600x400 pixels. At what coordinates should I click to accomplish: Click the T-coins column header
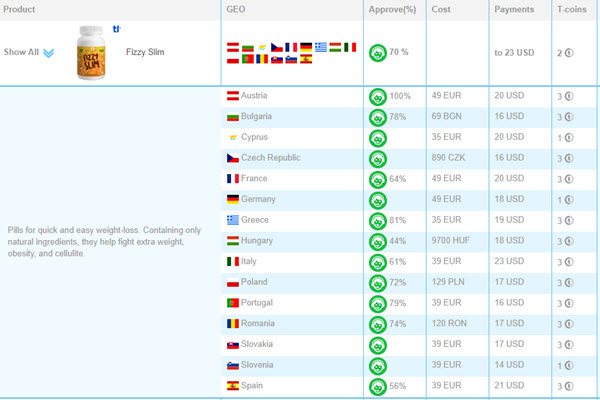coord(572,9)
